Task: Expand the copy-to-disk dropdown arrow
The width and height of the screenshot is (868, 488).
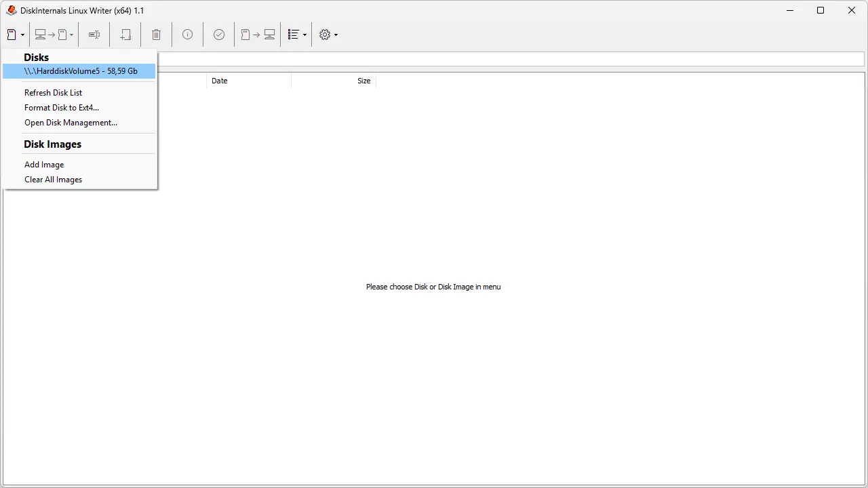Action: [x=71, y=35]
